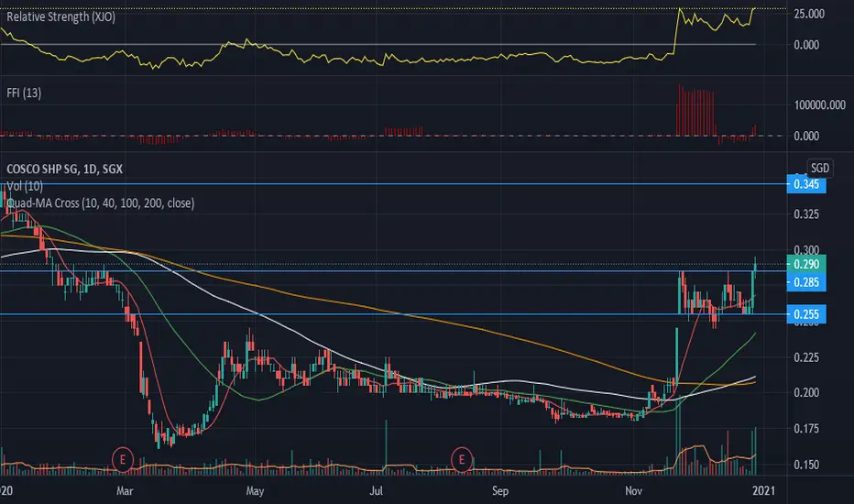Click the 0.175 price axis value

(x=806, y=429)
